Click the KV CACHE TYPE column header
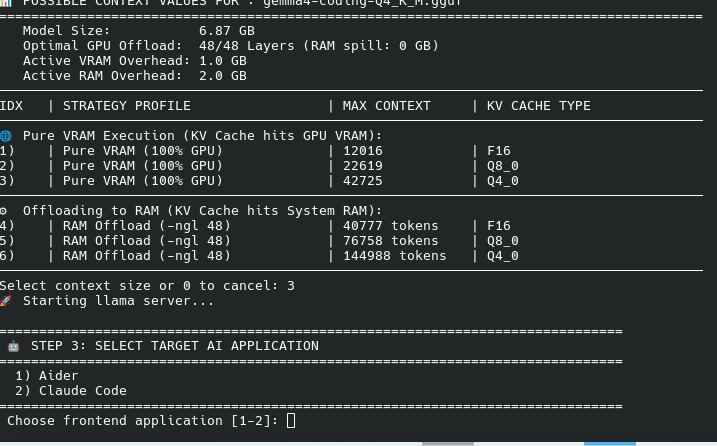The height and width of the screenshot is (446, 717). (538, 106)
